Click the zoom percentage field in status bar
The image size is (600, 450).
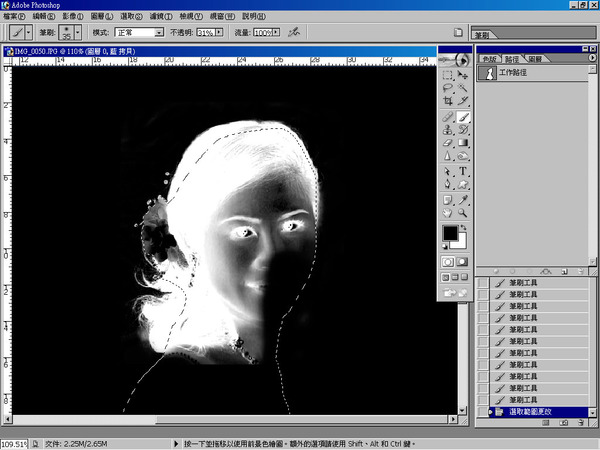click(13, 443)
